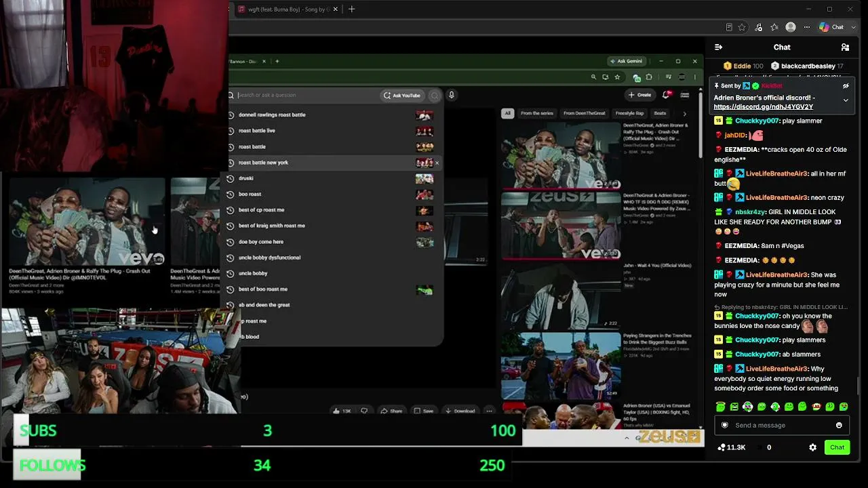Click the YouTube search input field
Screen dimensions: 868x488
[x=307, y=96]
